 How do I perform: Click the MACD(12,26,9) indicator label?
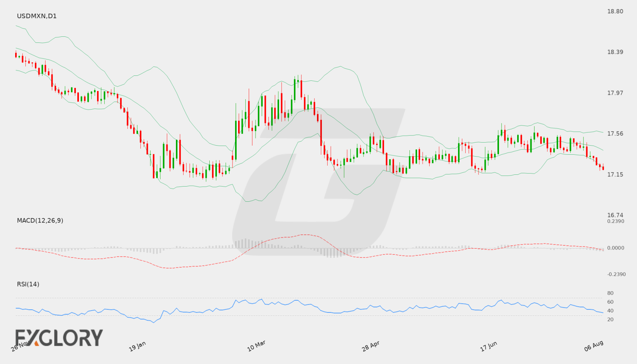click(40, 220)
